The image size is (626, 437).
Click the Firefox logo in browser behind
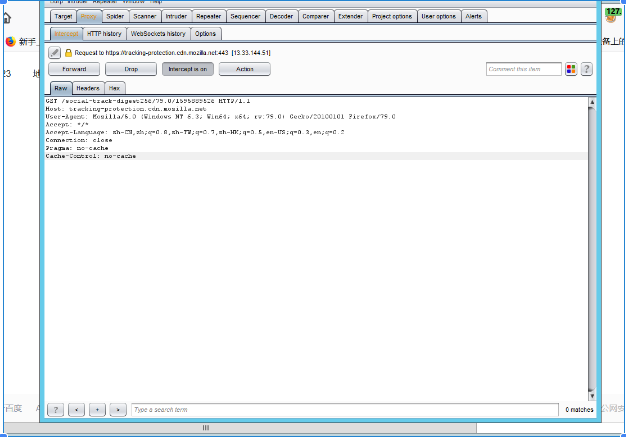pos(10,41)
